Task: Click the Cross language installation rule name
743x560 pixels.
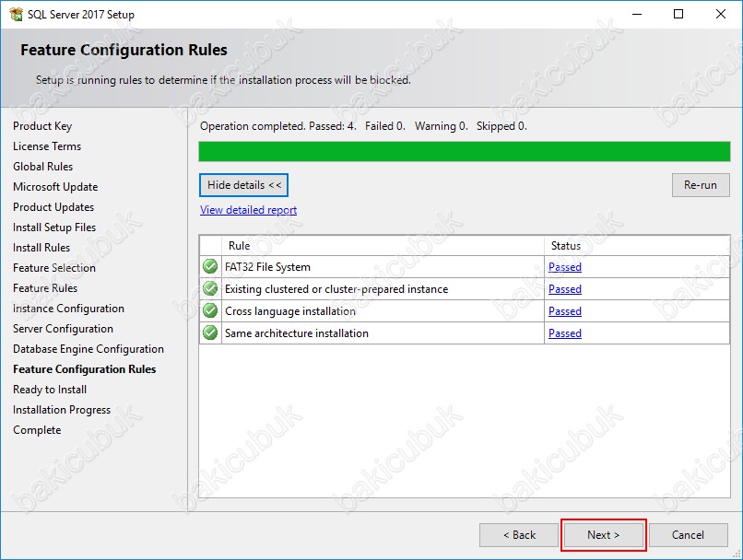Action: pos(290,311)
